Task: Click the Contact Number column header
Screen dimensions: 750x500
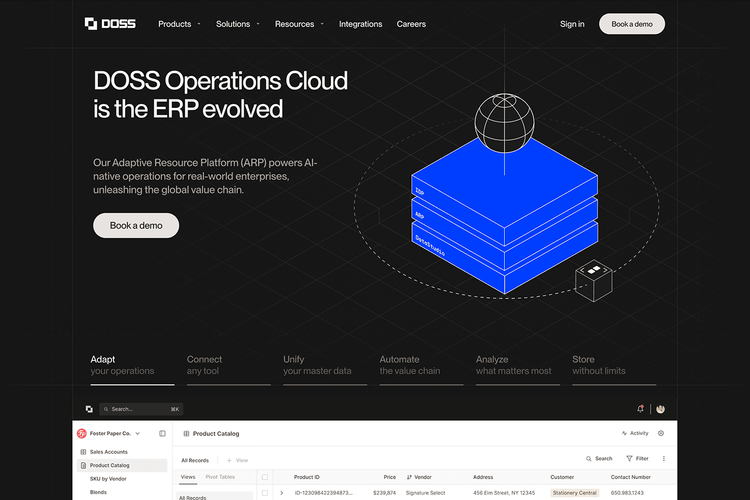Action: tap(630, 477)
